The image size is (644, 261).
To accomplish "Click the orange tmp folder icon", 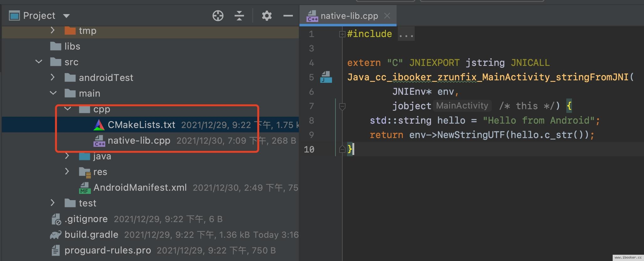I will (x=70, y=30).
